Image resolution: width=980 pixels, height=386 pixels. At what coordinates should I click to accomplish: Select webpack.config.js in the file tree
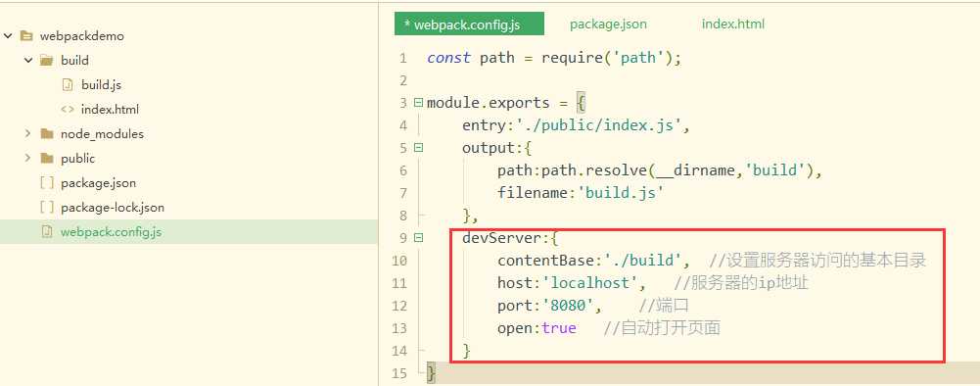[x=112, y=232]
